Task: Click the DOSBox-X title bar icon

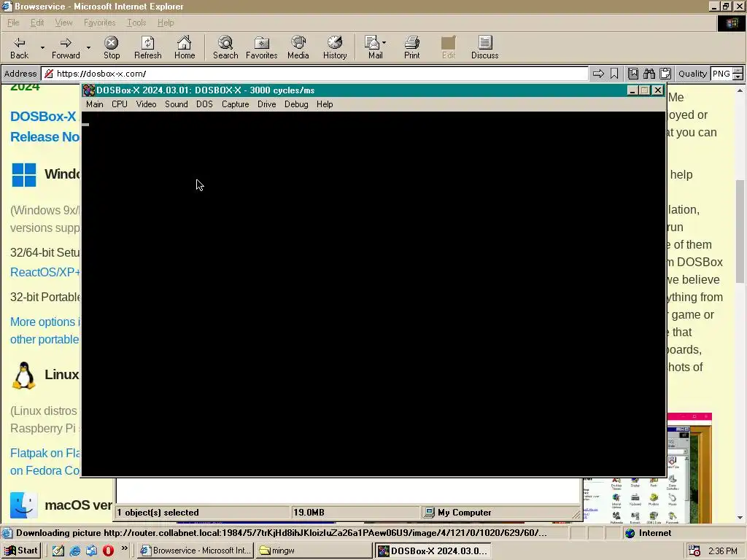Action: click(88, 90)
